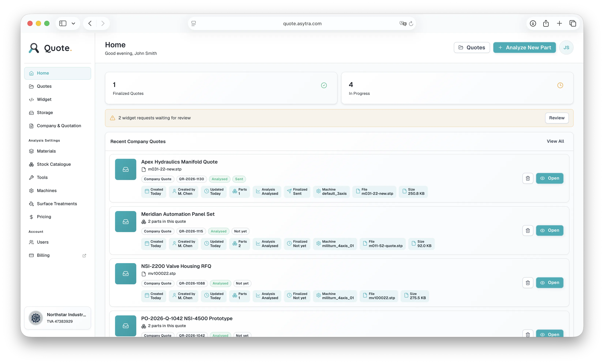Viewport: 604px width, 364px height.
Task: Open the JS user avatar menu
Action: [x=566, y=48]
